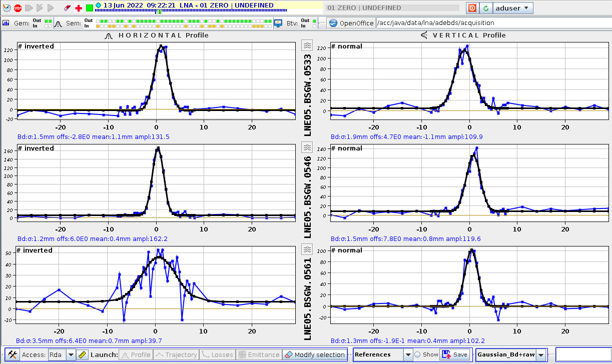Viewport: 612px width, 364px height.
Task: Launch Losses button
Action: coord(217,354)
